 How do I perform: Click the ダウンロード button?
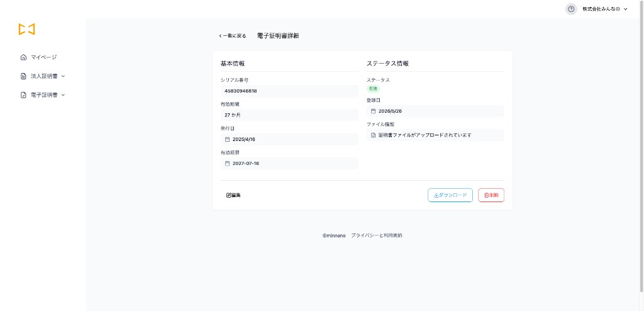click(450, 195)
